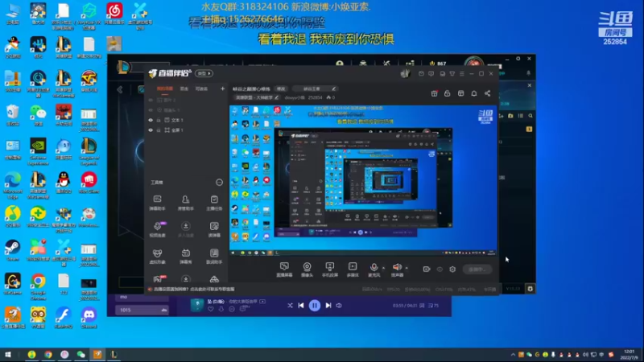Open Discord desktop shortcut

89,318
